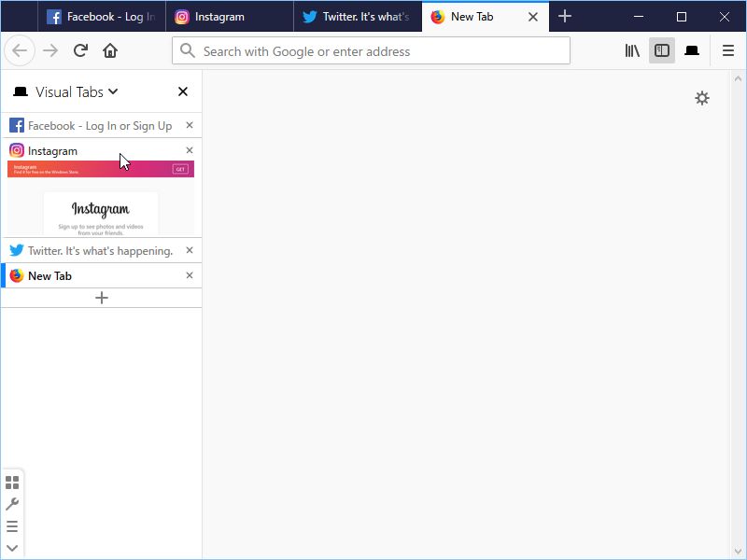The height and width of the screenshot is (560, 747).
Task: Click the back navigation arrow
Action: pos(19,50)
